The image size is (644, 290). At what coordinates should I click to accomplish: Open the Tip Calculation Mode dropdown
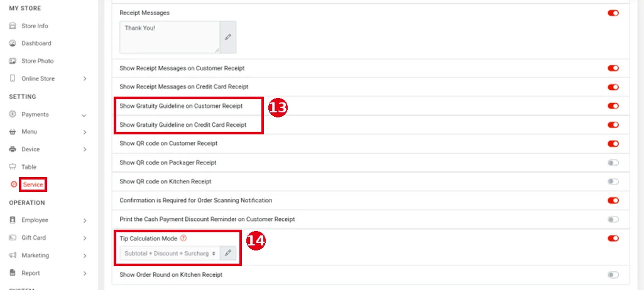point(170,253)
